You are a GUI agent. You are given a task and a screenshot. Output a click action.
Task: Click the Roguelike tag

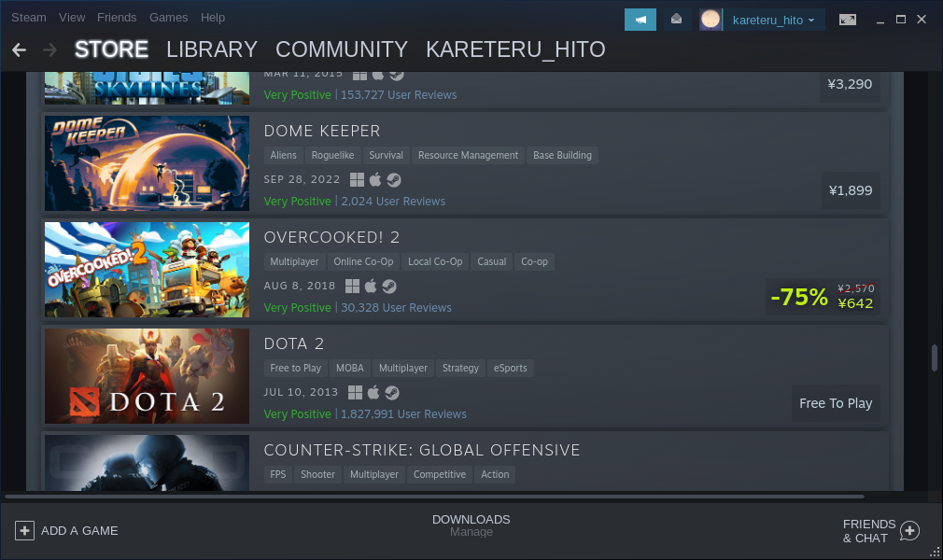pos(332,155)
